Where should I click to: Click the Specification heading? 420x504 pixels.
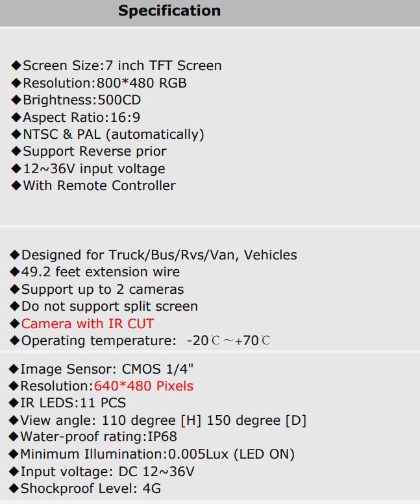(169, 11)
